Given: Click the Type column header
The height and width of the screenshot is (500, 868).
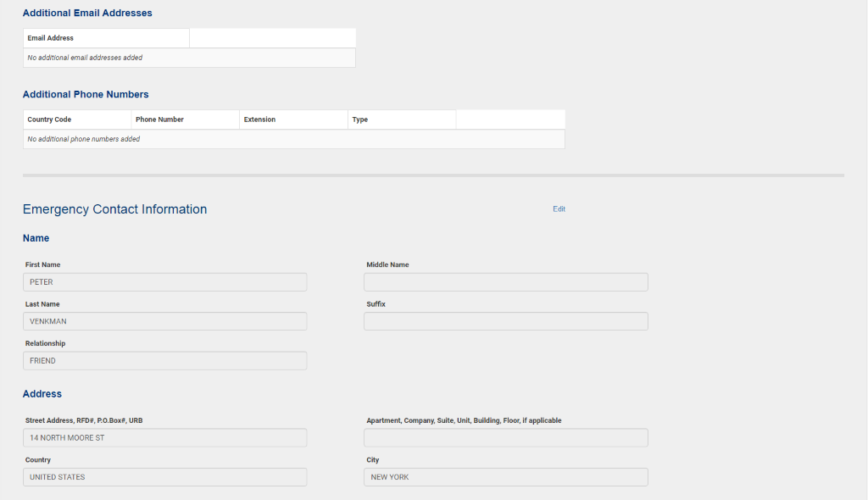Looking at the screenshot, I should click(402, 119).
